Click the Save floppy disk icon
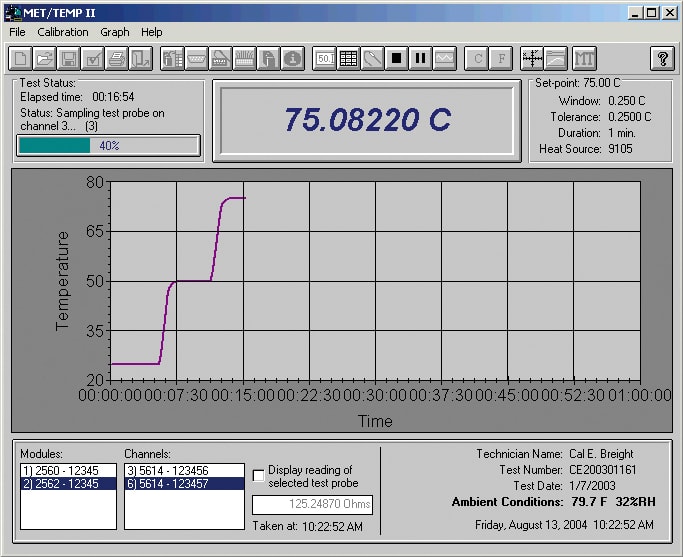683x557 pixels. pos(68,58)
